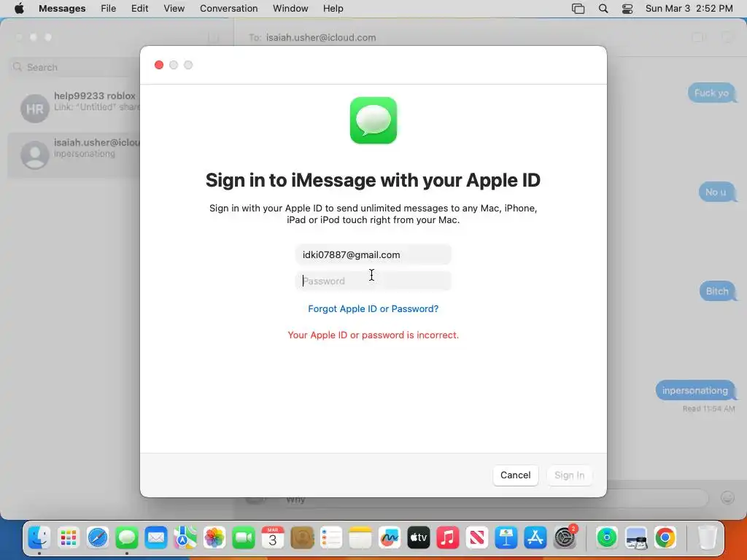Click the HR contact avatar
This screenshot has width=747, height=560.
[x=35, y=108]
